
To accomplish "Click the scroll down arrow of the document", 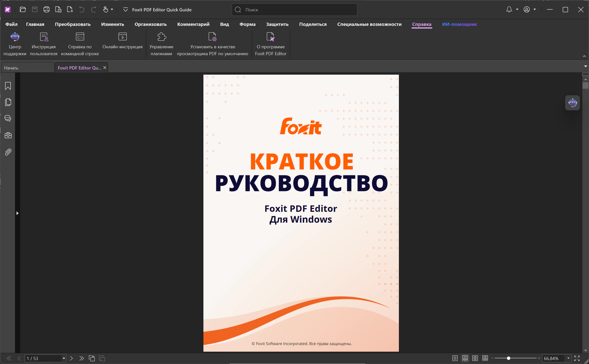I will click(x=586, y=350).
